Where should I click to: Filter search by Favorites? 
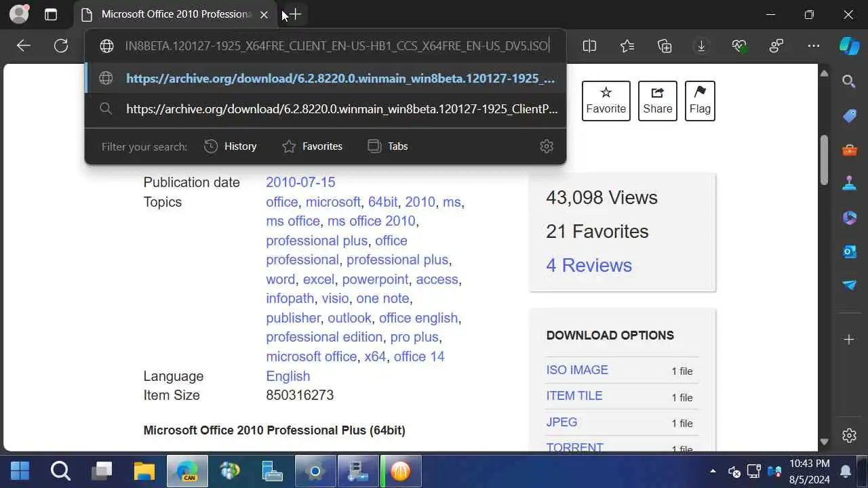312,146
